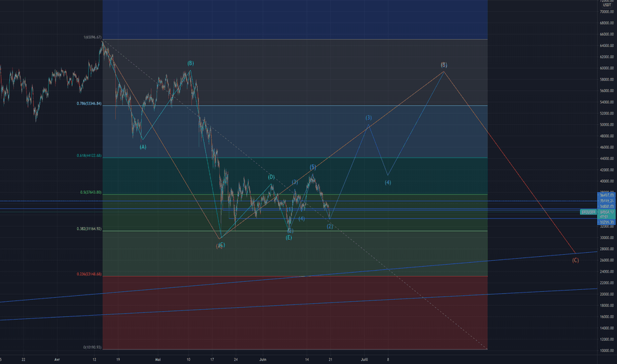
Task: Click the Avr month label on the time axis
Action: (57, 359)
